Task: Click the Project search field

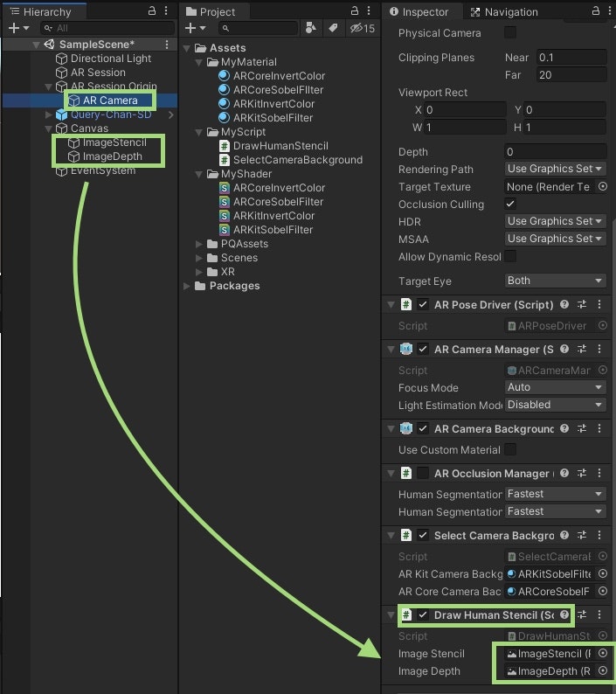Action: 258,28
